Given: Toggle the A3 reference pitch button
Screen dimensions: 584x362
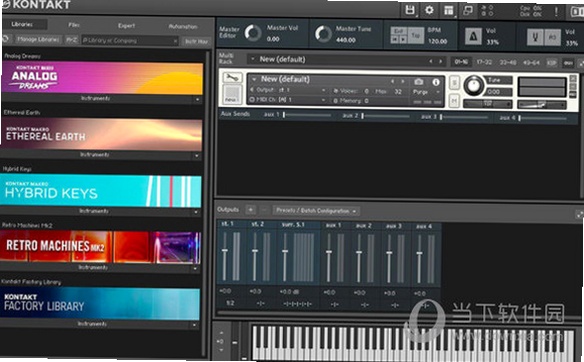Looking at the screenshot, I should 553,38.
